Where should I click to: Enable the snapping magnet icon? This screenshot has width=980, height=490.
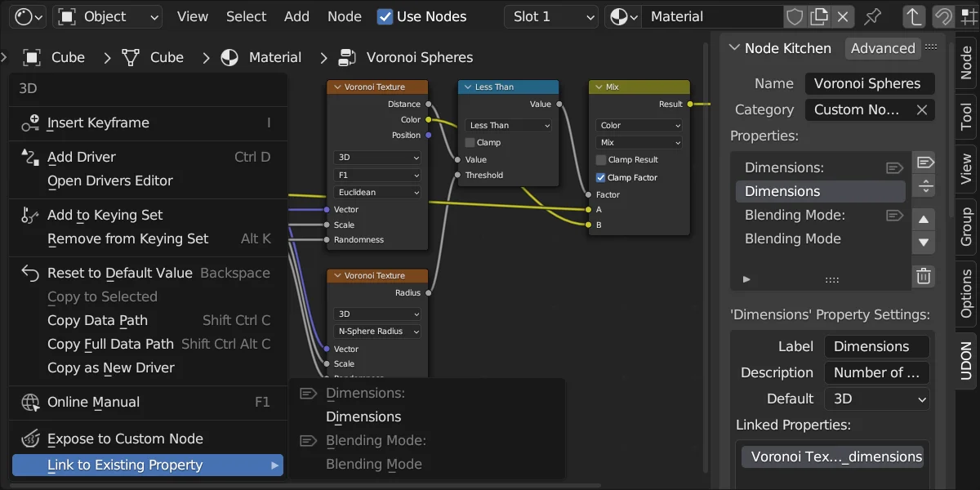(x=943, y=16)
